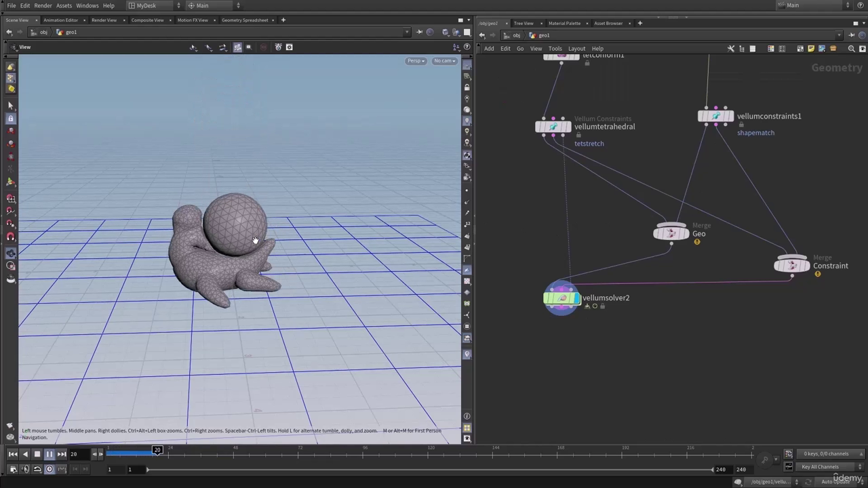Click the wrench icon in network toolbar
Viewport: 868px width, 488px height.
click(731, 49)
